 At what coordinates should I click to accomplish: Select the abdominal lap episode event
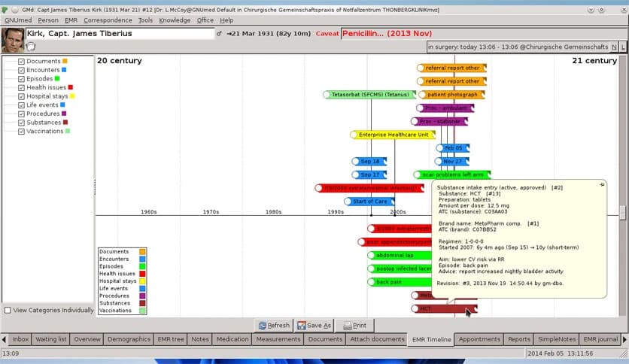(x=400, y=256)
